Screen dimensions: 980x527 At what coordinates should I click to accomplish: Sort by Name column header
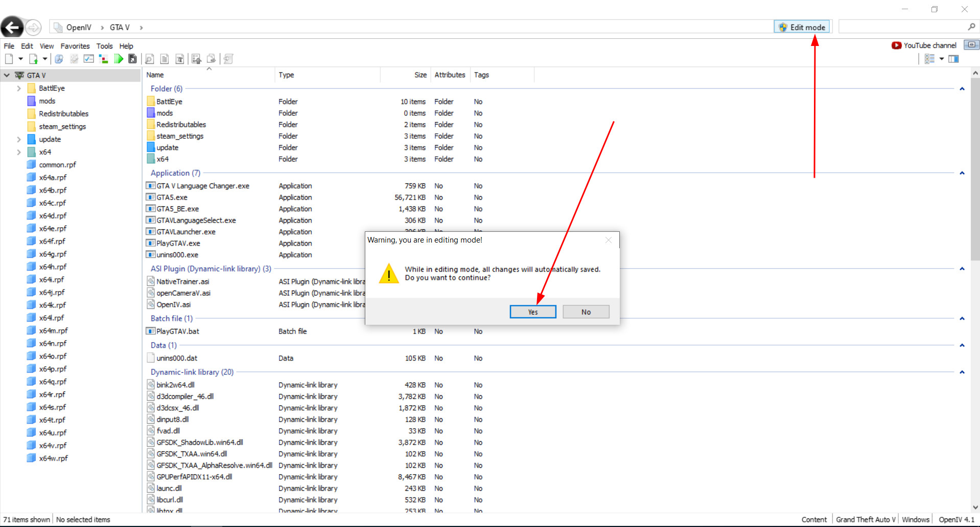pos(208,75)
